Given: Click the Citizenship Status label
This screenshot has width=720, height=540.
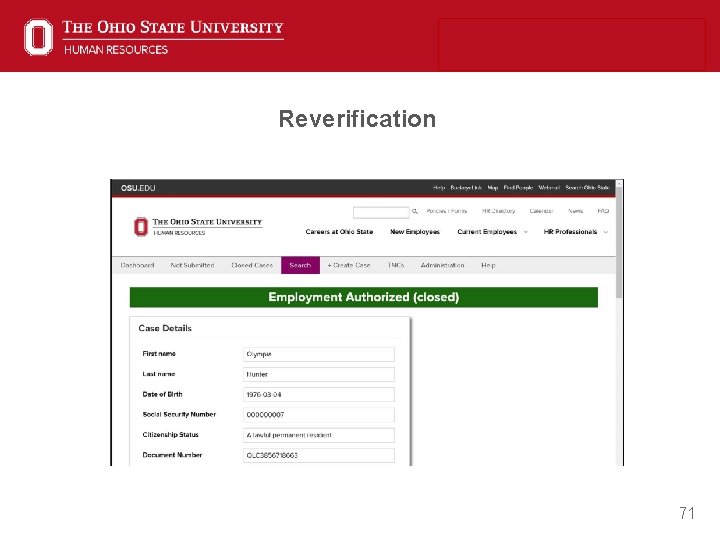Looking at the screenshot, I should 170,434.
